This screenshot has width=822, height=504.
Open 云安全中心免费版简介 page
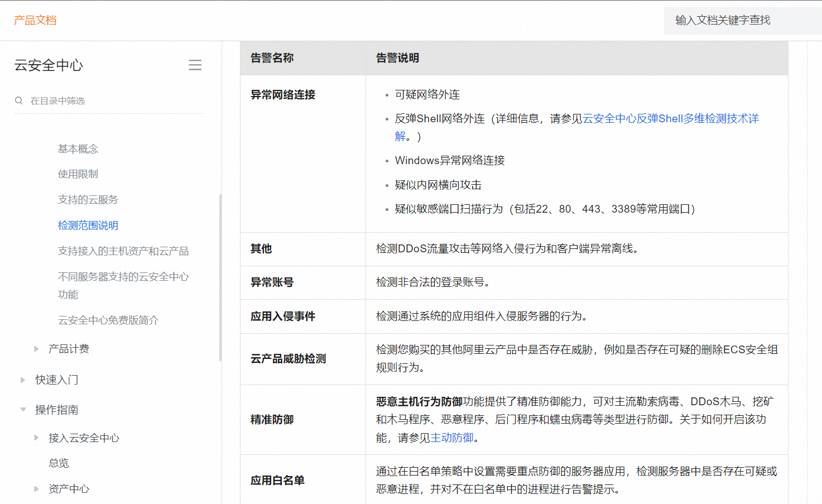click(108, 320)
